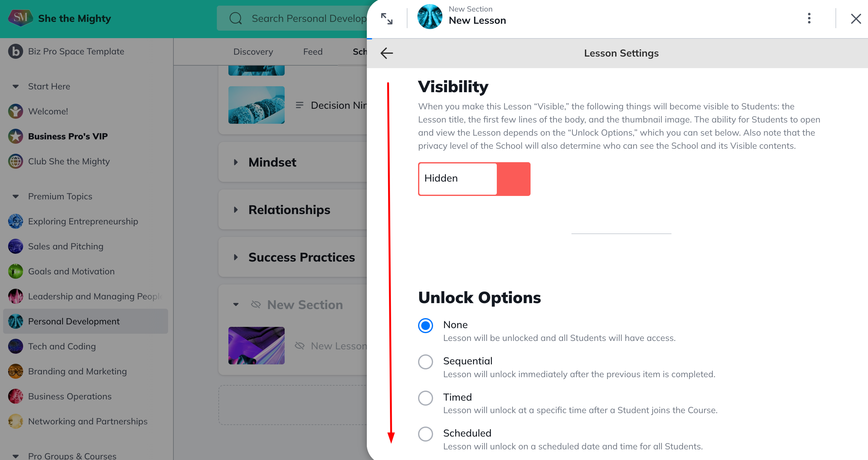Click the expand panel arrows icon
868x460 pixels.
click(x=387, y=18)
